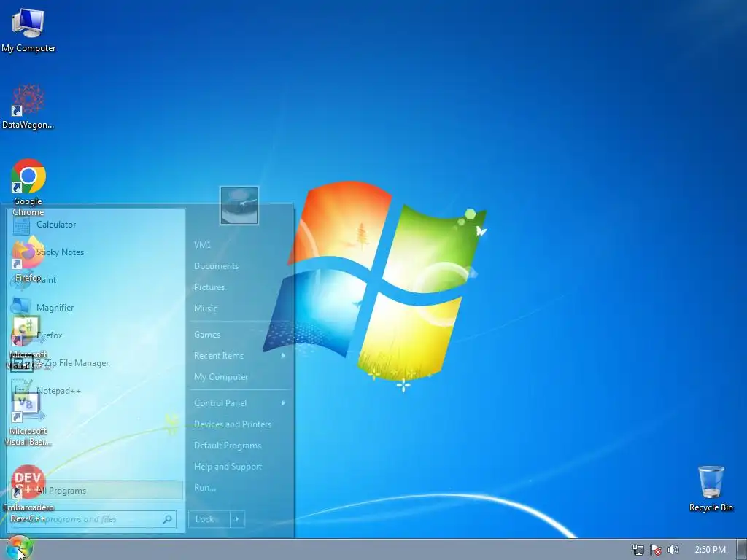Open the VM1 user folder link

coord(202,245)
